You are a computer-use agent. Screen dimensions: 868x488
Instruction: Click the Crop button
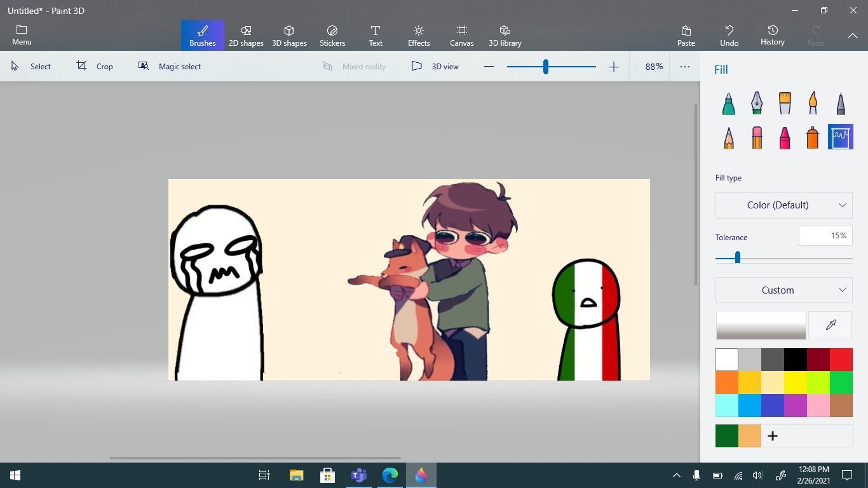click(95, 66)
